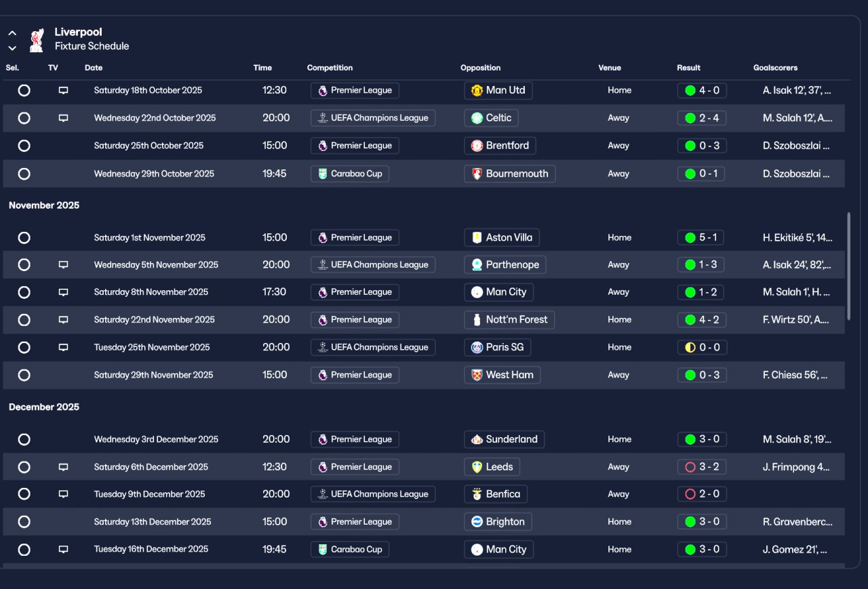The width and height of the screenshot is (868, 589).
Task: Open Man City from the 16th December row
Action: tap(499, 549)
